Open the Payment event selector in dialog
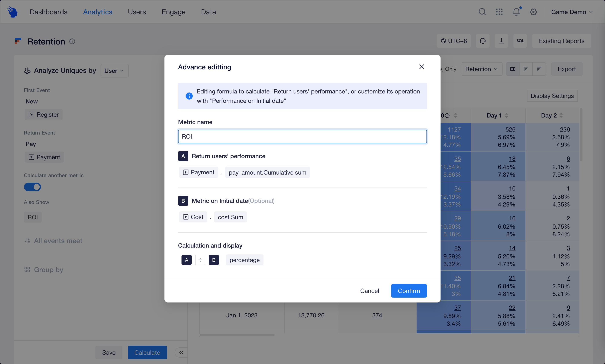This screenshot has width=605, height=364. pyautogui.click(x=199, y=172)
